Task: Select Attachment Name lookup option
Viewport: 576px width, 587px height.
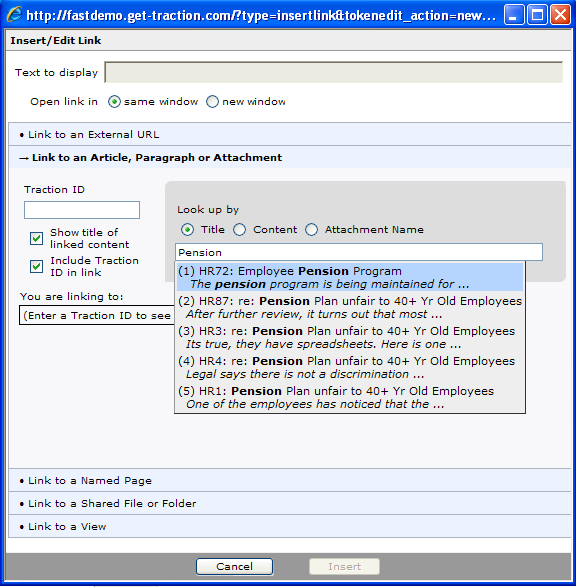Action: pyautogui.click(x=311, y=229)
